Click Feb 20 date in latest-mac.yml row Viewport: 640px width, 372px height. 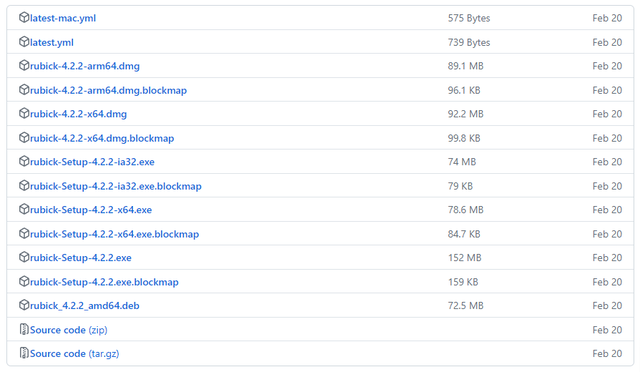point(607,18)
